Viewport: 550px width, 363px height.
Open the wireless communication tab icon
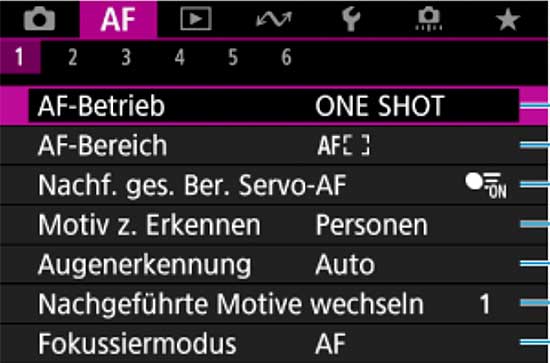click(274, 19)
